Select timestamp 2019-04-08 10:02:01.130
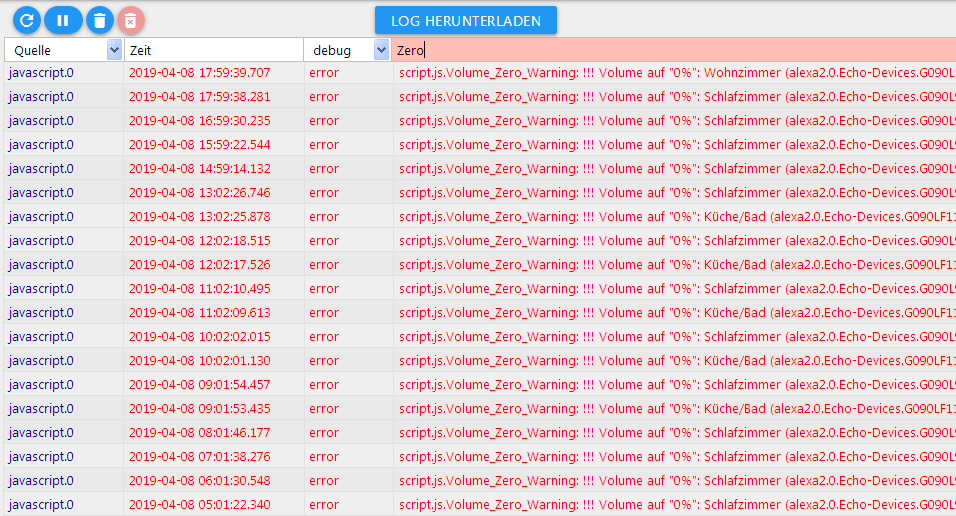 [199, 360]
